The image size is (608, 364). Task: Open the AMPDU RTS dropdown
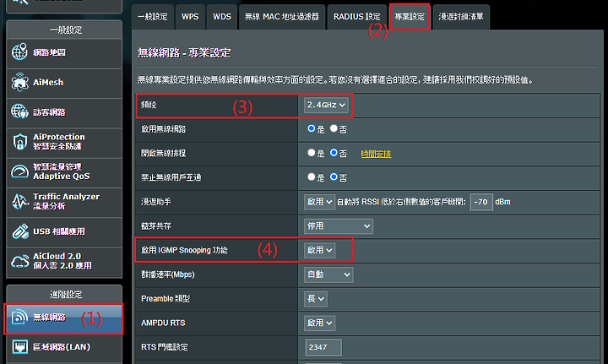coord(319,323)
